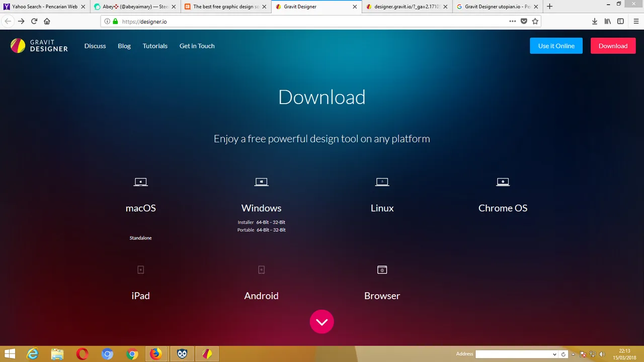Open the Tutorials nav link

click(155, 46)
